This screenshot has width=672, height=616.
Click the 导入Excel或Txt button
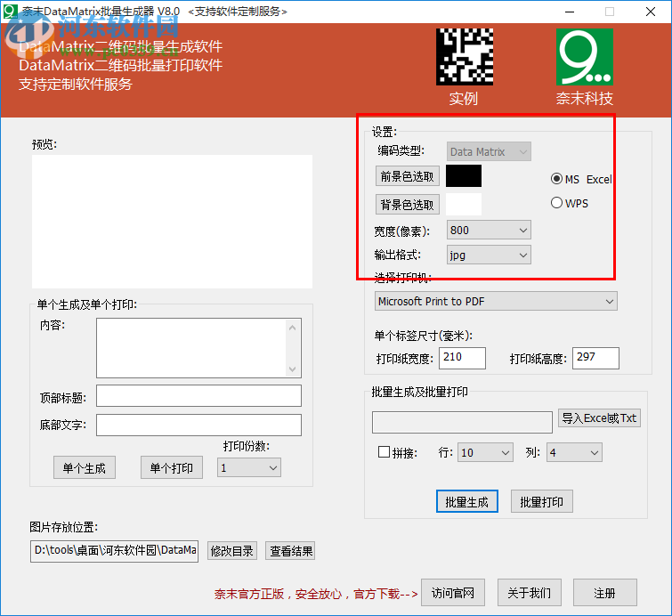[x=599, y=418]
